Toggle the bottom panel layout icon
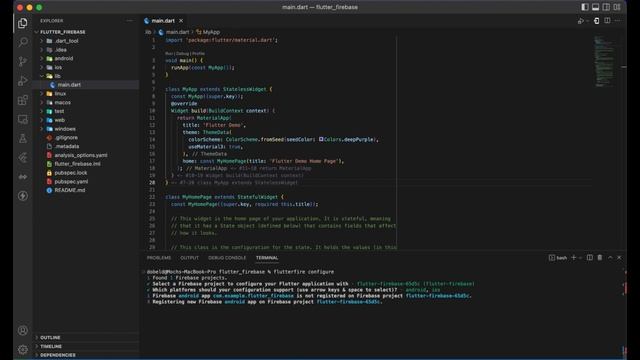 point(596,7)
